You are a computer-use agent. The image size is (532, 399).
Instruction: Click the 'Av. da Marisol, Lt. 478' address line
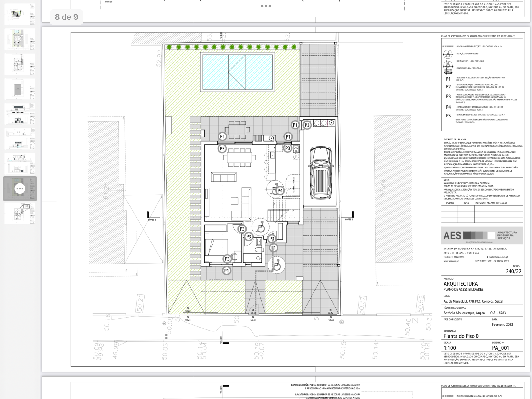(473, 301)
